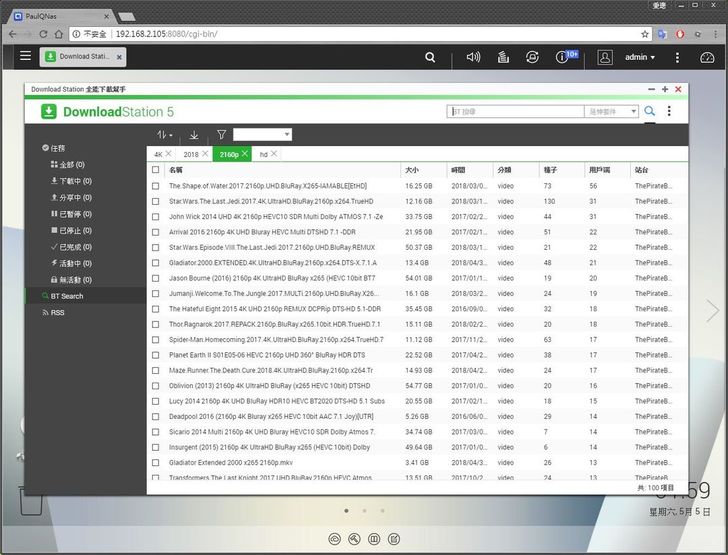The width and height of the screenshot is (728, 555).
Task: Open notifications info icon with 10+ badge
Action: point(563,57)
